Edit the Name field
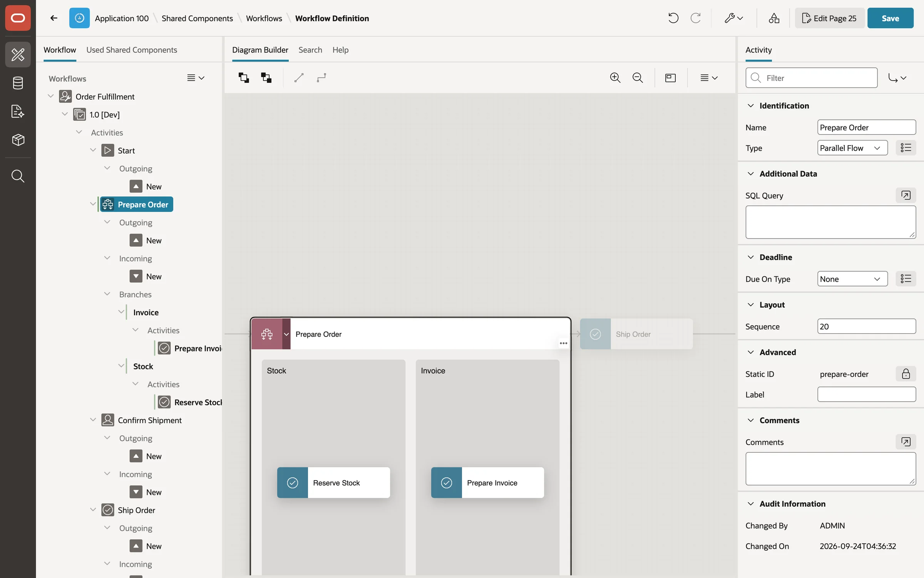The width and height of the screenshot is (924, 578). click(866, 127)
